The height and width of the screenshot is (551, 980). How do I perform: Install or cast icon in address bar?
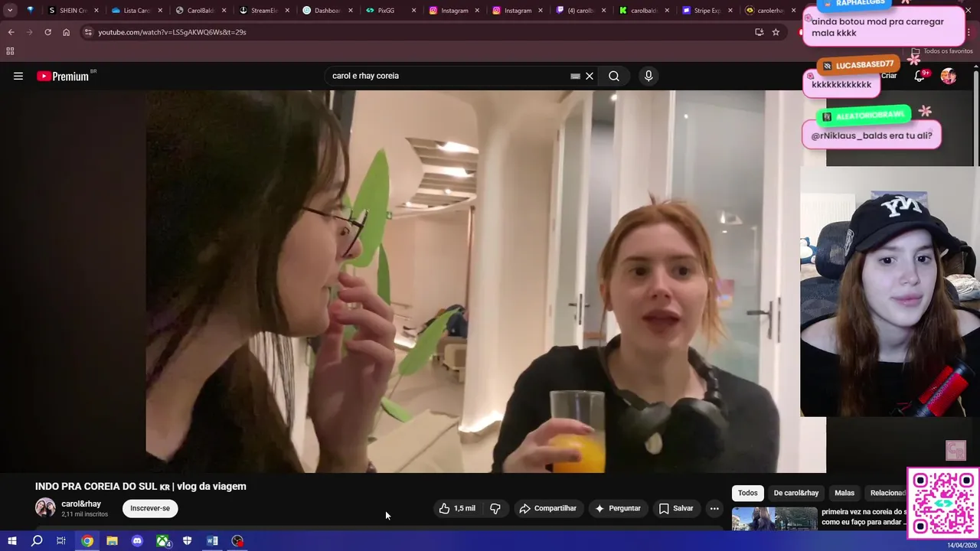pos(759,32)
